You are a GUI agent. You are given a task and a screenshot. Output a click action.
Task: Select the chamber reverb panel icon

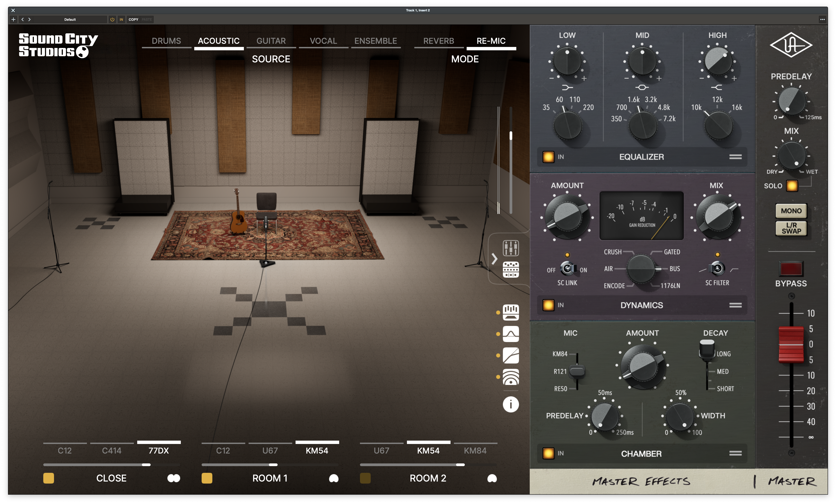(511, 377)
